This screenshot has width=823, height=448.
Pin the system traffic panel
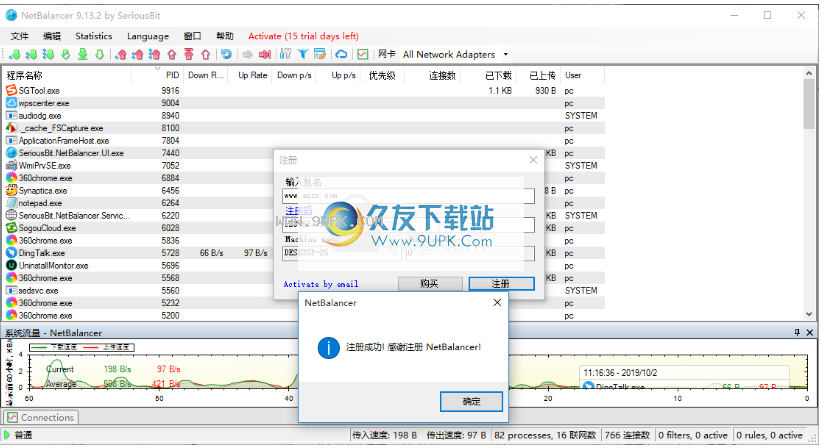[797, 333]
